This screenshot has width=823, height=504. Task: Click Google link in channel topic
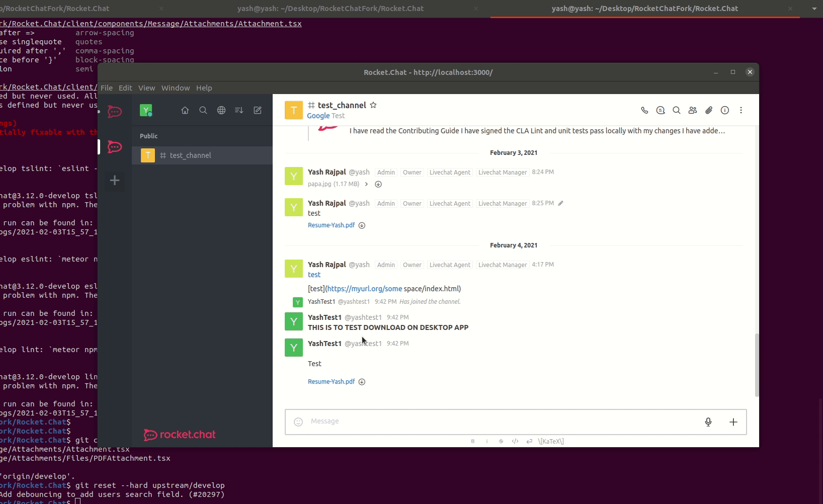(318, 116)
